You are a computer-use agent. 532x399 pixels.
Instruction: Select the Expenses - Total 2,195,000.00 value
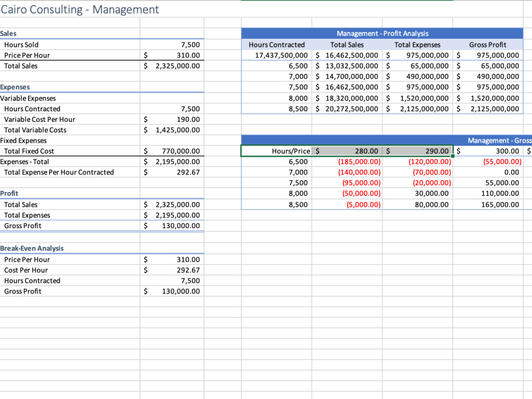(x=172, y=162)
